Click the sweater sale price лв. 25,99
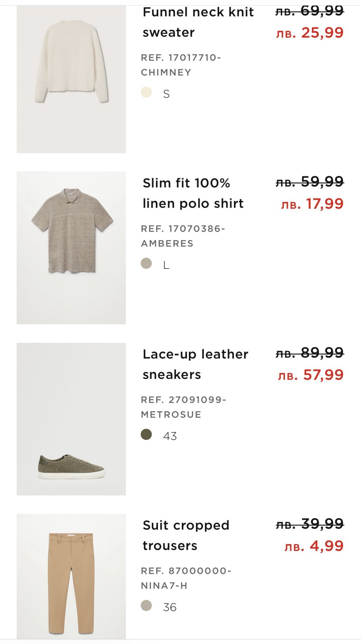The image size is (361, 644). coord(310,33)
